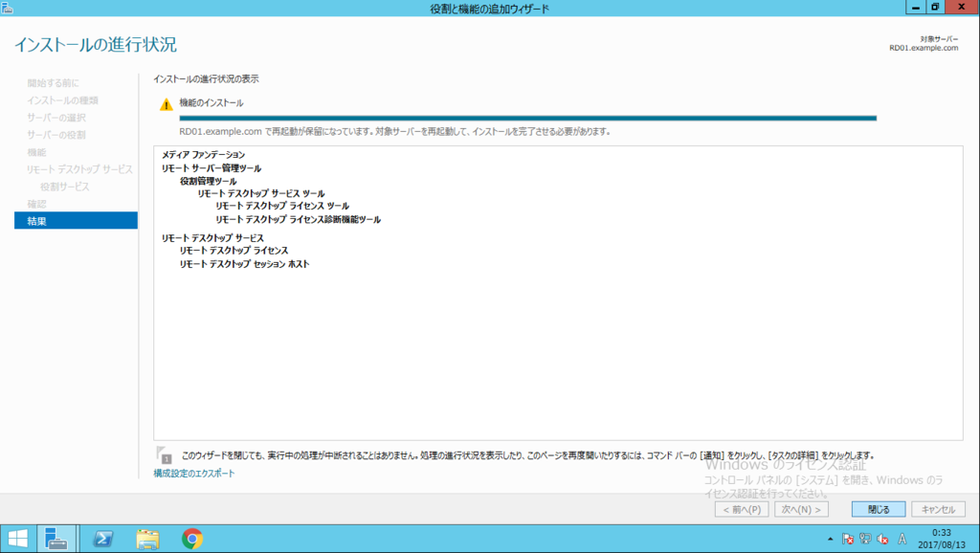Click the 開始する前に sidebar entry
Image resolution: width=980 pixels, height=553 pixels.
click(x=53, y=81)
